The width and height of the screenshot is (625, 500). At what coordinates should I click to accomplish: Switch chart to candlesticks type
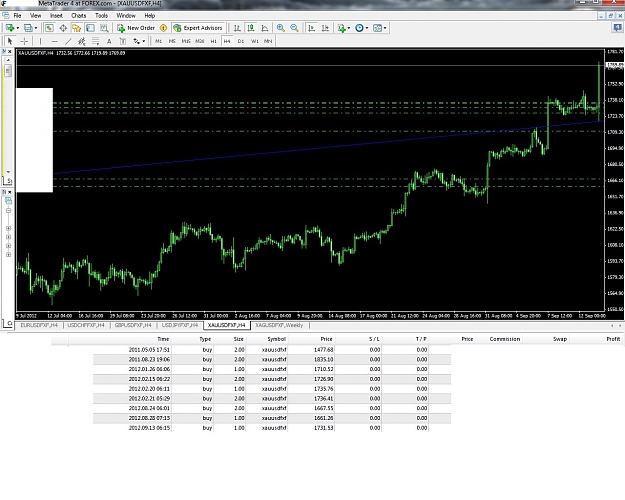[251, 28]
